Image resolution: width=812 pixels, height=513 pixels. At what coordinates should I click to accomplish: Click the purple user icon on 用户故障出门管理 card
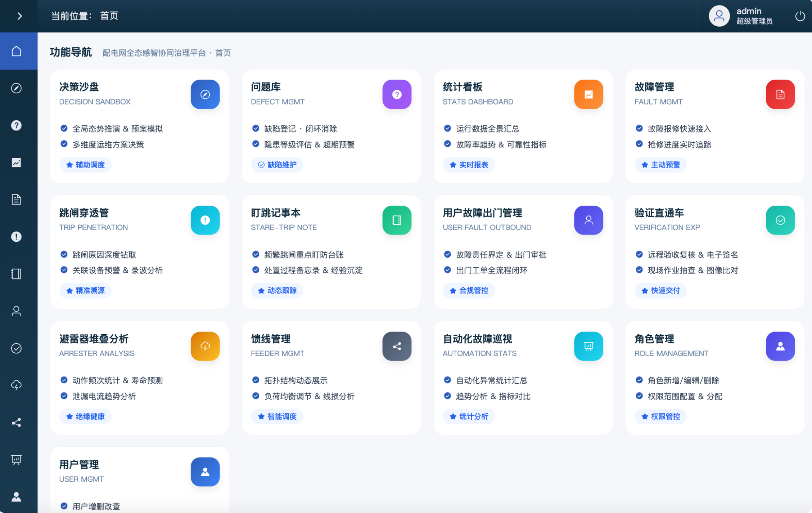pos(589,220)
